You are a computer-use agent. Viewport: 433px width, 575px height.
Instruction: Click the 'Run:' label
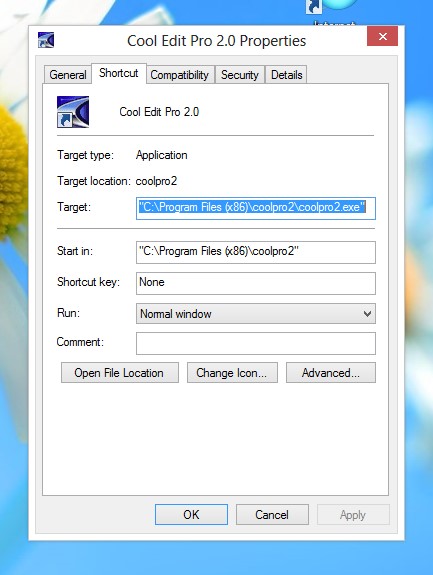coord(68,313)
